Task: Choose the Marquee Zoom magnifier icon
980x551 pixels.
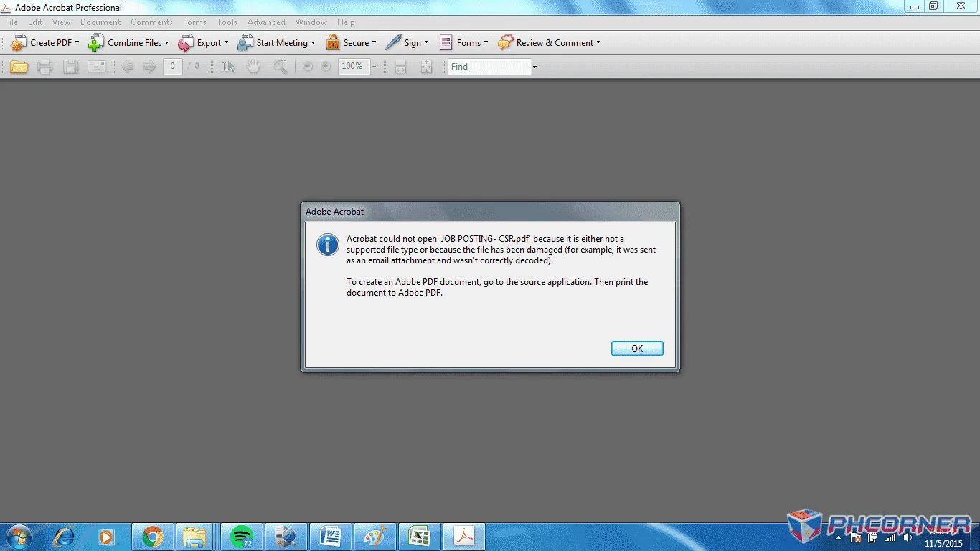Action: (x=280, y=67)
